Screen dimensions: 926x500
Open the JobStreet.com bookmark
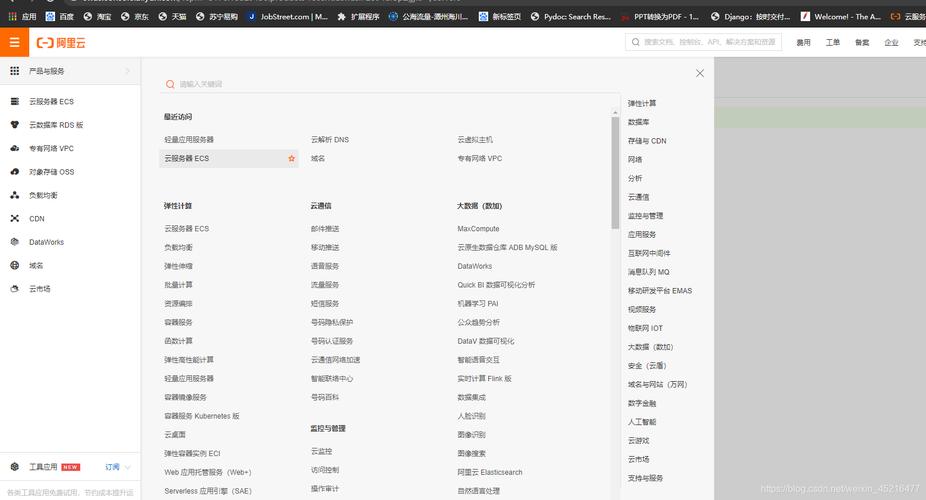288,17
